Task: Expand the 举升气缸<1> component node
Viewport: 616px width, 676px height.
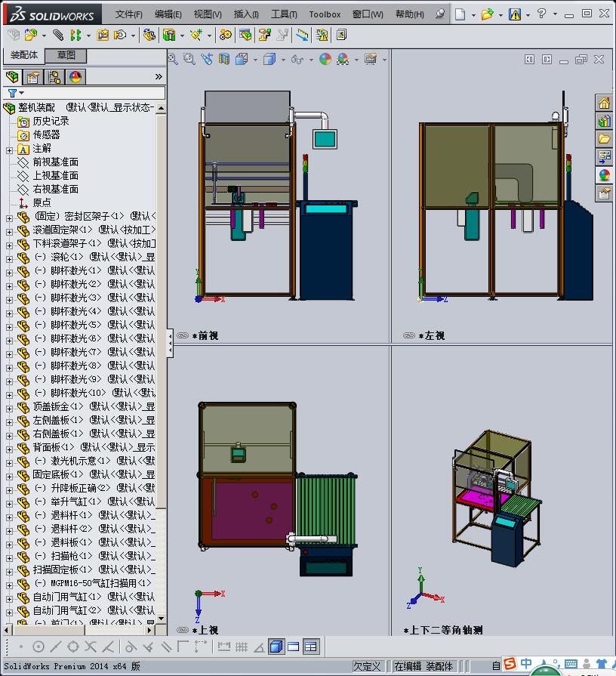Action: (10, 504)
